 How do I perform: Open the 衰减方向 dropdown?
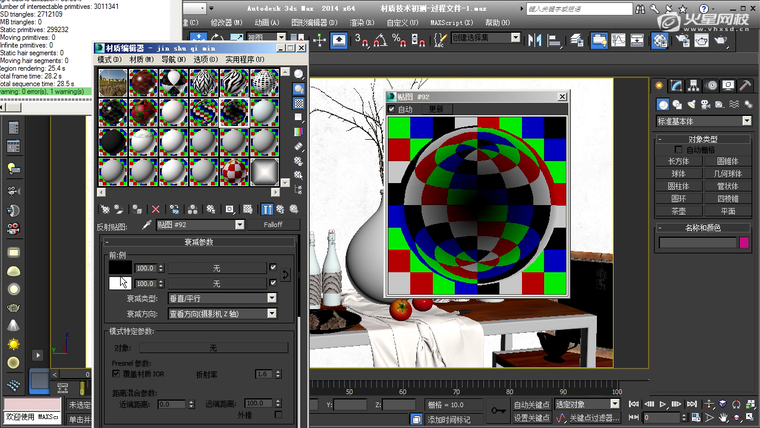tap(221, 313)
